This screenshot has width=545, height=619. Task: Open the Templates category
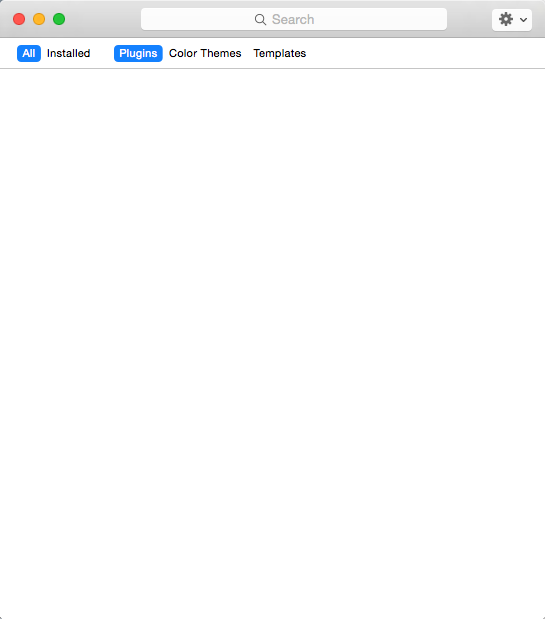[x=279, y=53]
